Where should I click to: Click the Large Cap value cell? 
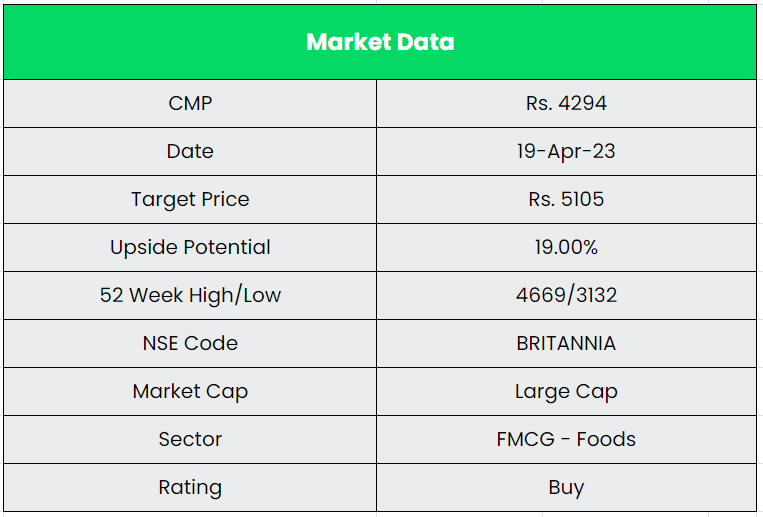(566, 391)
